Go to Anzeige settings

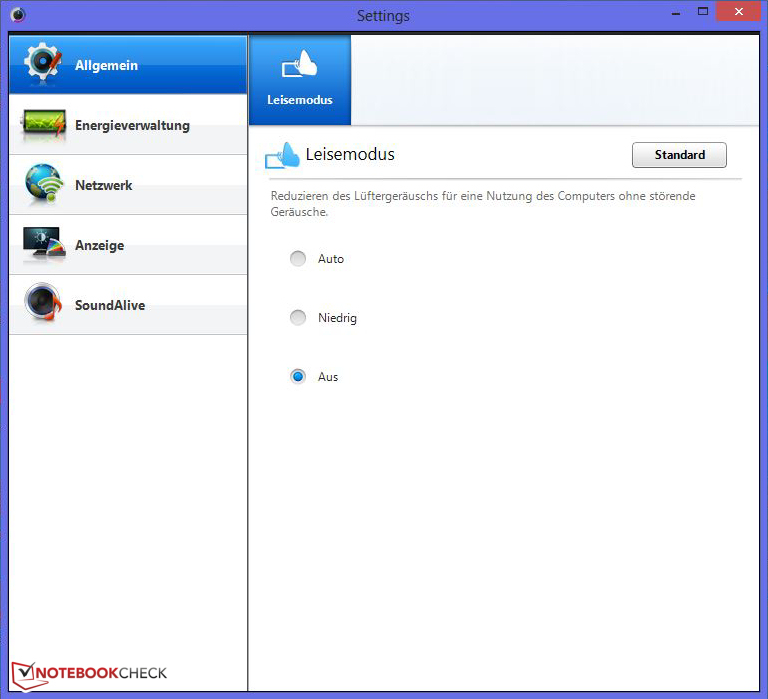pos(128,245)
